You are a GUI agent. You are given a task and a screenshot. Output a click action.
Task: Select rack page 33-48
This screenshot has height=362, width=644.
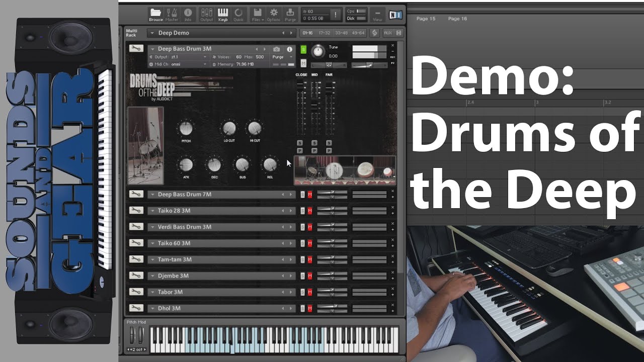click(x=341, y=33)
